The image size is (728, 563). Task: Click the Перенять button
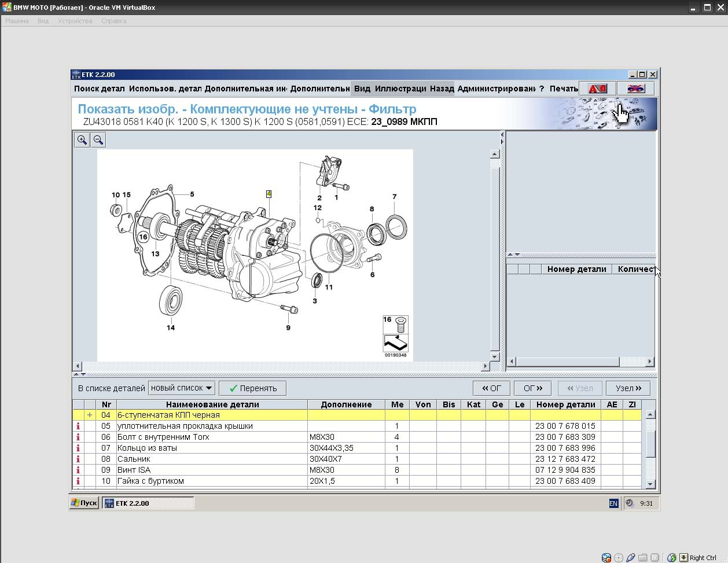(253, 388)
